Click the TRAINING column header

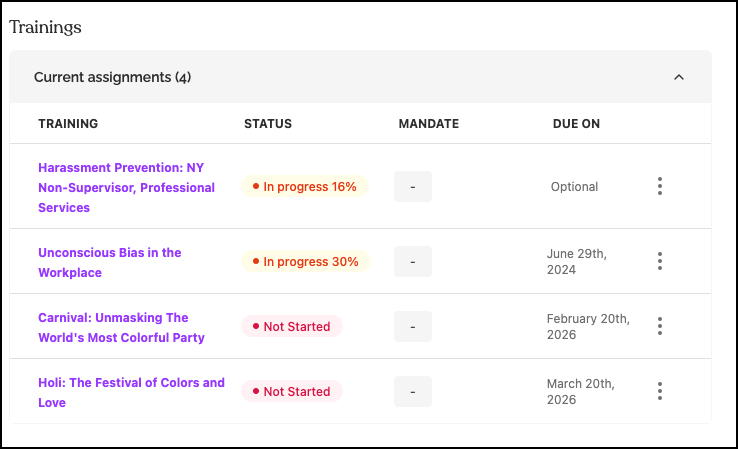[68, 124]
